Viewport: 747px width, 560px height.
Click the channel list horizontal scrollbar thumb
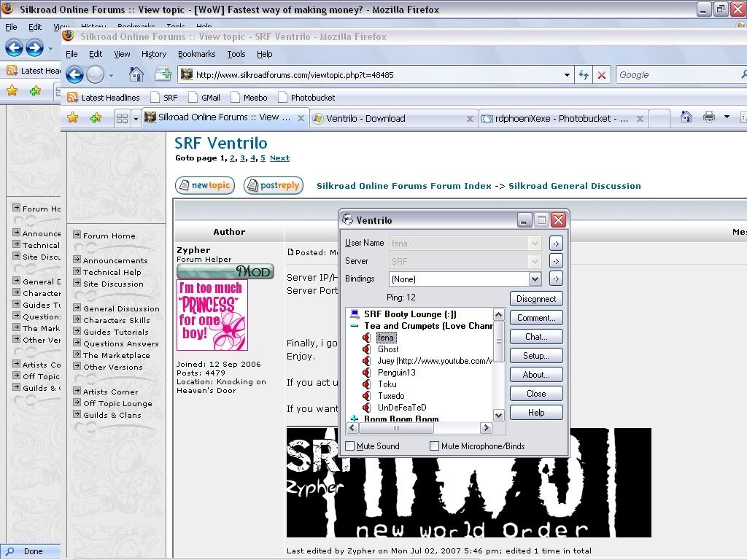click(x=395, y=428)
